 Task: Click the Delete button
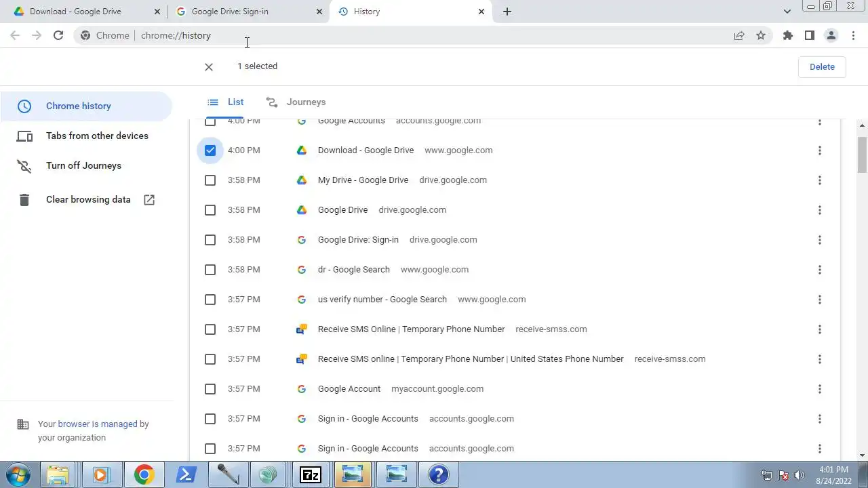point(822,67)
